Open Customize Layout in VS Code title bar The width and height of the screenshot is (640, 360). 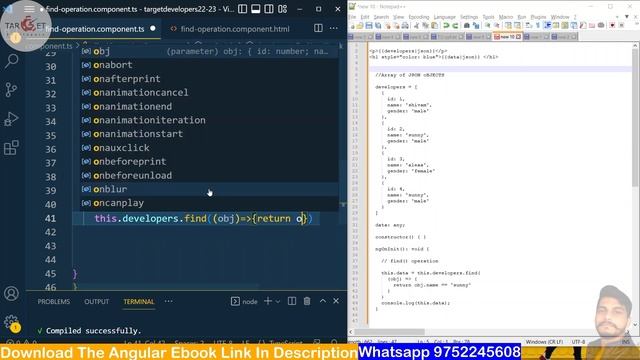[x=282, y=9]
